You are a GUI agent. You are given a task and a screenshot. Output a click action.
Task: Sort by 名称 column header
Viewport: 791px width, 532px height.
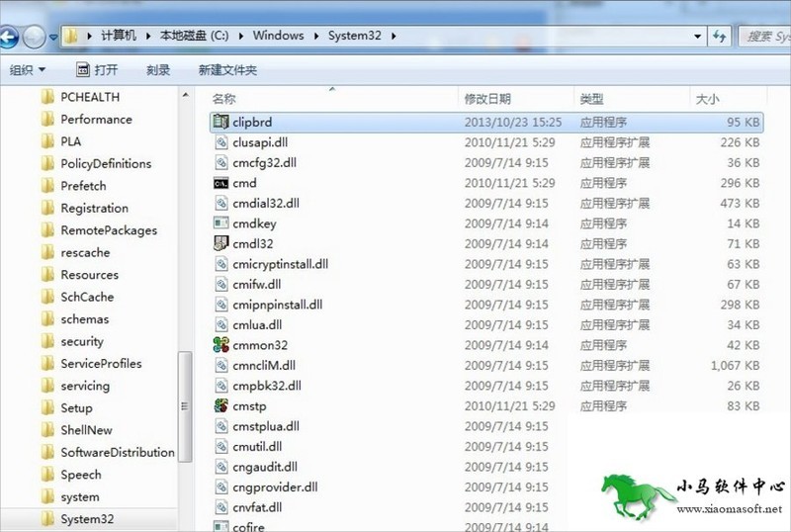(224, 99)
